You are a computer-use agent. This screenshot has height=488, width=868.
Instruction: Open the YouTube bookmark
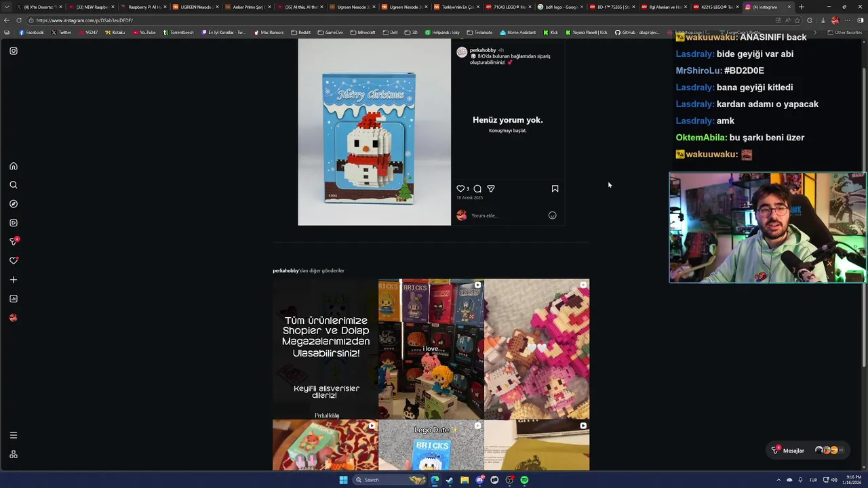(x=144, y=32)
